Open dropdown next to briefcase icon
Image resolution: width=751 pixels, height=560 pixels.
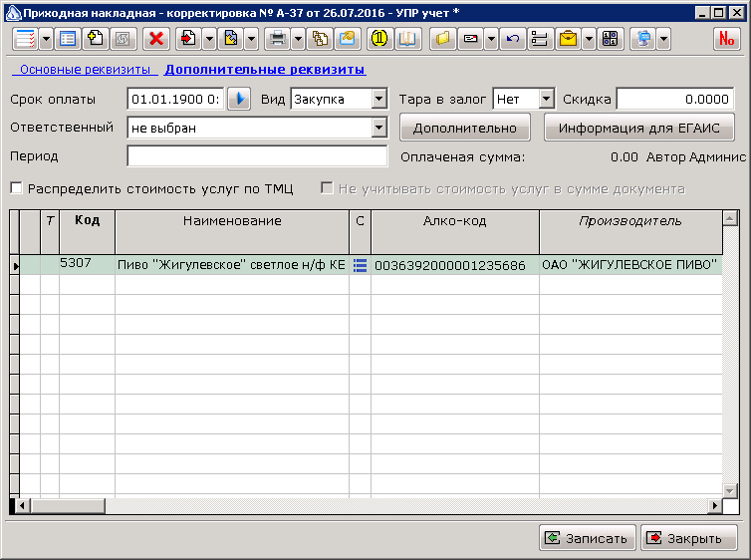point(589,39)
